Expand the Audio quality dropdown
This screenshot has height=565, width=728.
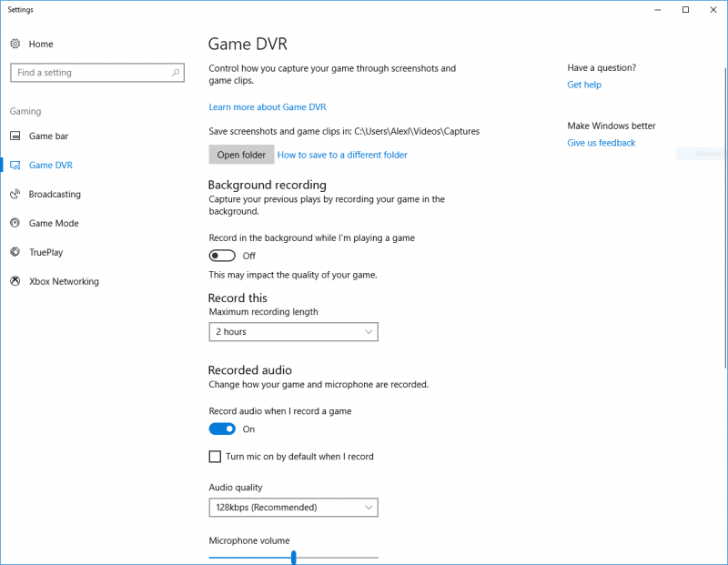pos(293,508)
